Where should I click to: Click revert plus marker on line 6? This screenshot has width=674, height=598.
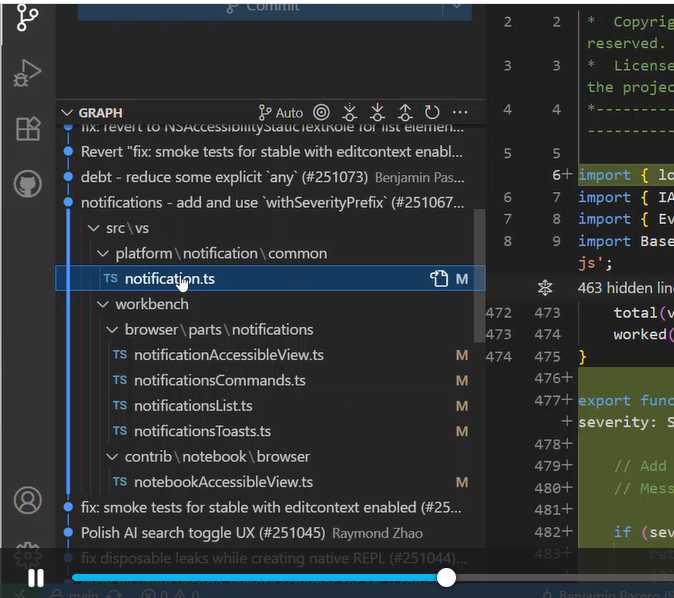[x=567, y=174]
